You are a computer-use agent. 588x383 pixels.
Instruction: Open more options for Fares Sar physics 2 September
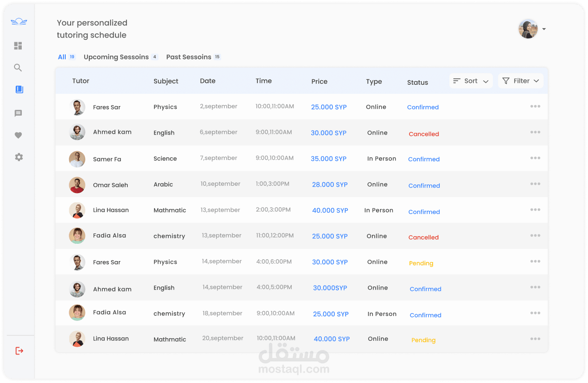535,107
